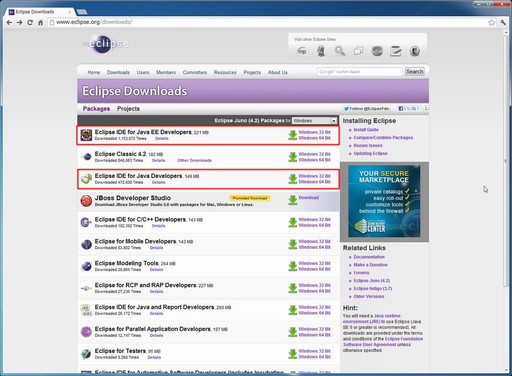Screen dimensions: 512x376
Task: Open the Committers menu item
Action: click(x=195, y=72)
